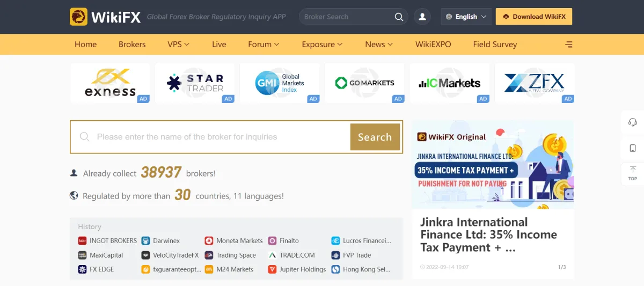The height and width of the screenshot is (286, 644).
Task: Click the Moneta Markets logo icon
Action: coord(209,241)
